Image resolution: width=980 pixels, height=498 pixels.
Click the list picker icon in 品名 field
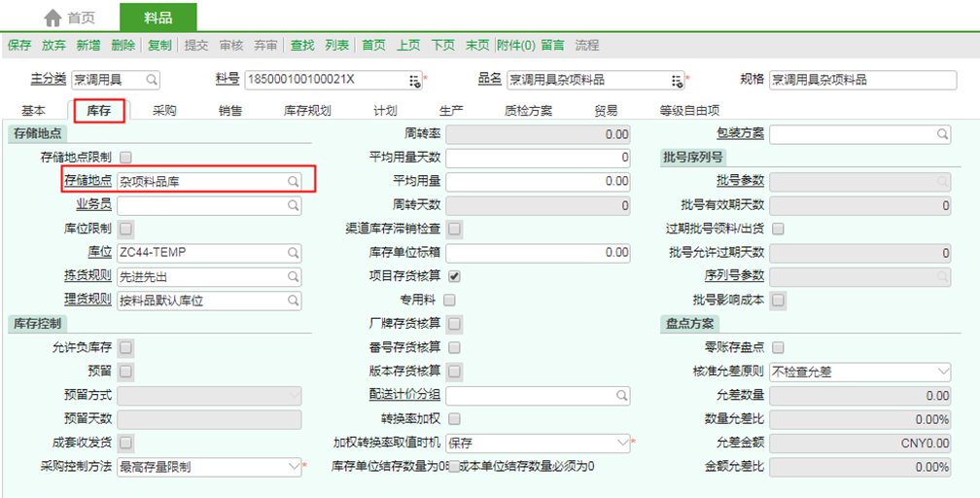(678, 80)
